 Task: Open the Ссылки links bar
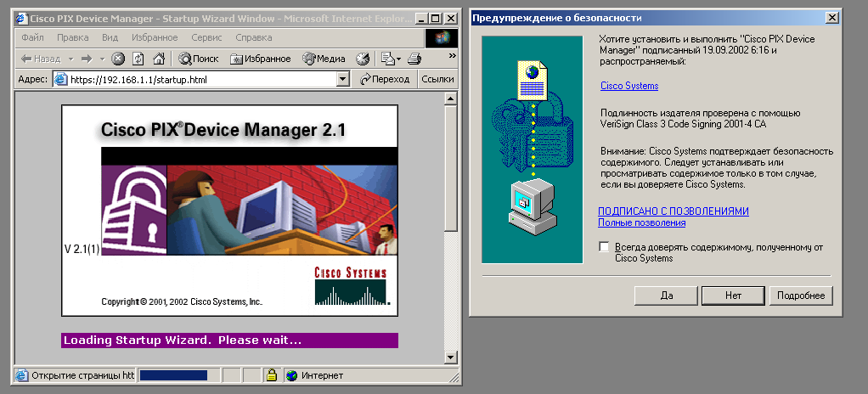437,79
